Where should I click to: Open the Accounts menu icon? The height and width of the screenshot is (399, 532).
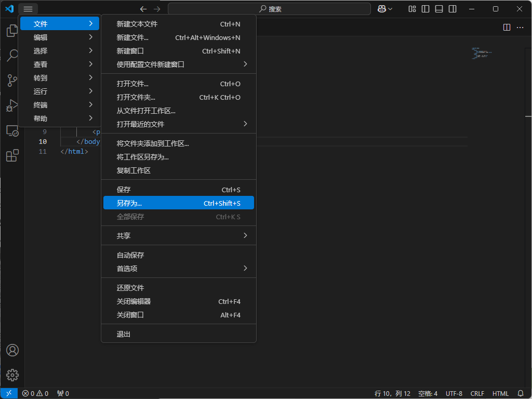12,350
